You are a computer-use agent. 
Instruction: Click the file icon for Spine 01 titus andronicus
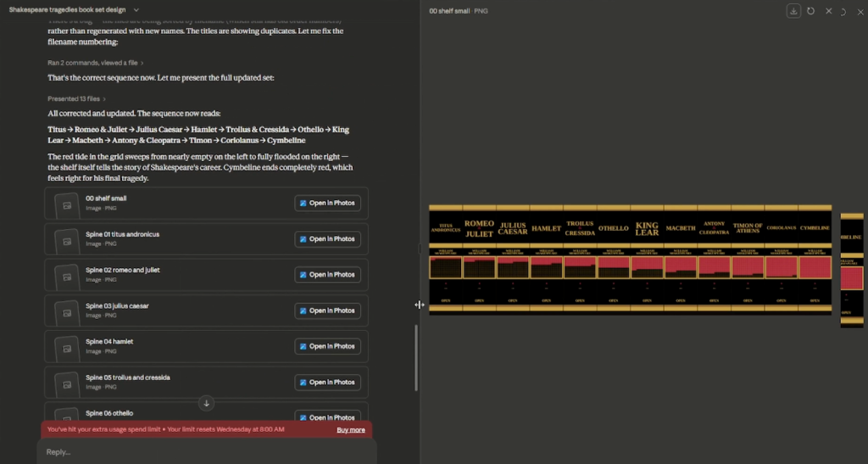tap(67, 239)
